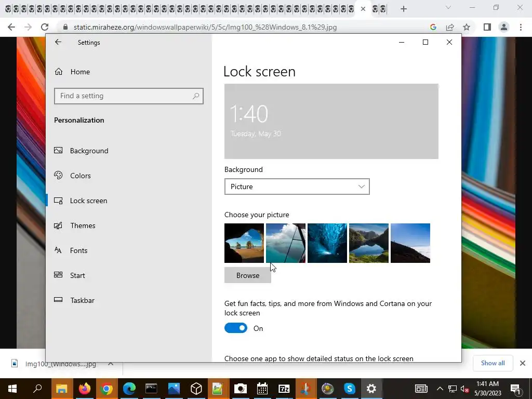Go back using the Settings back arrow
532x399 pixels.
(x=58, y=42)
